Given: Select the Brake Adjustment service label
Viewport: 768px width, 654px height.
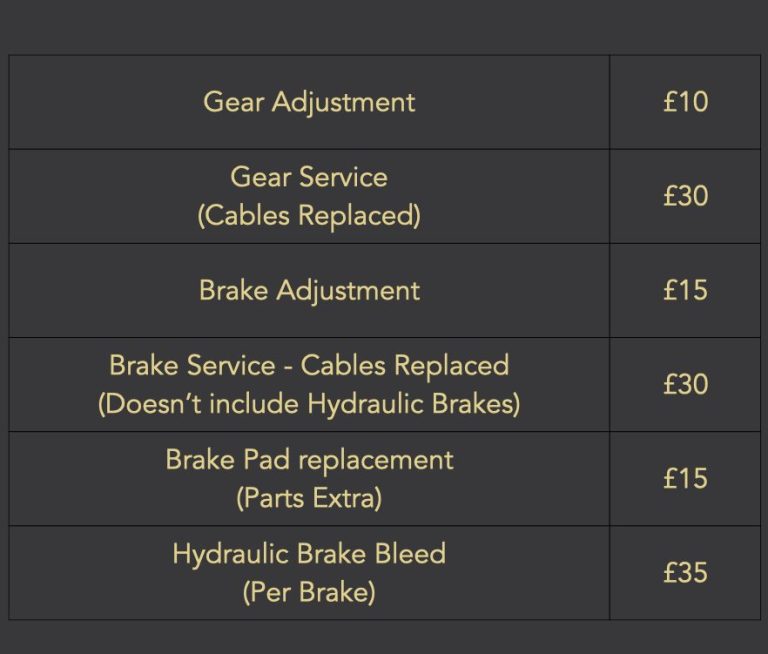Looking at the screenshot, I should pos(309,291).
